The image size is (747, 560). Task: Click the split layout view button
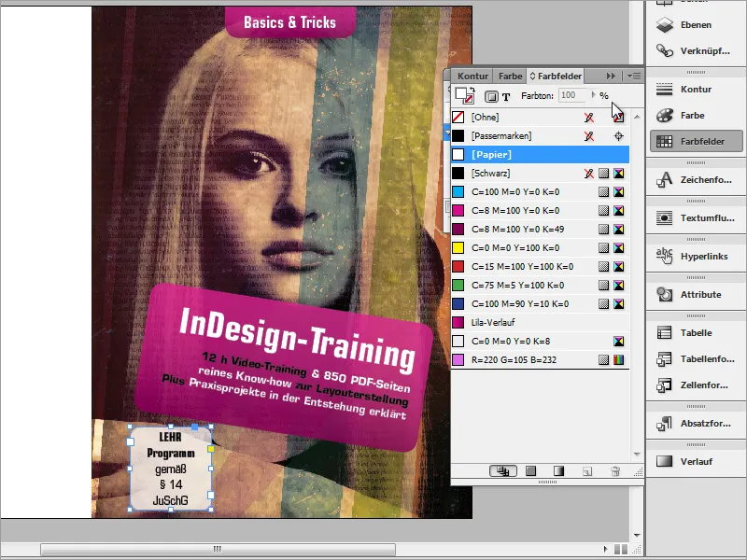coord(621,549)
